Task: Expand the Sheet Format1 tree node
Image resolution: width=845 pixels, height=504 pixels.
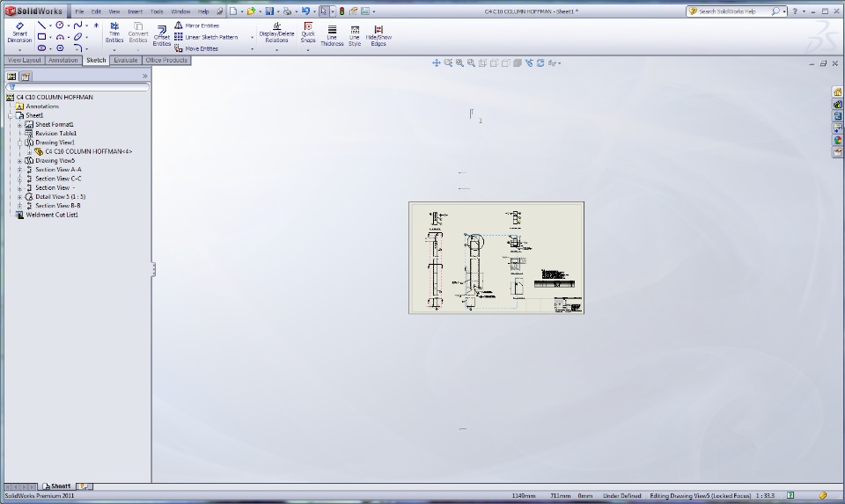Action: (x=20, y=124)
